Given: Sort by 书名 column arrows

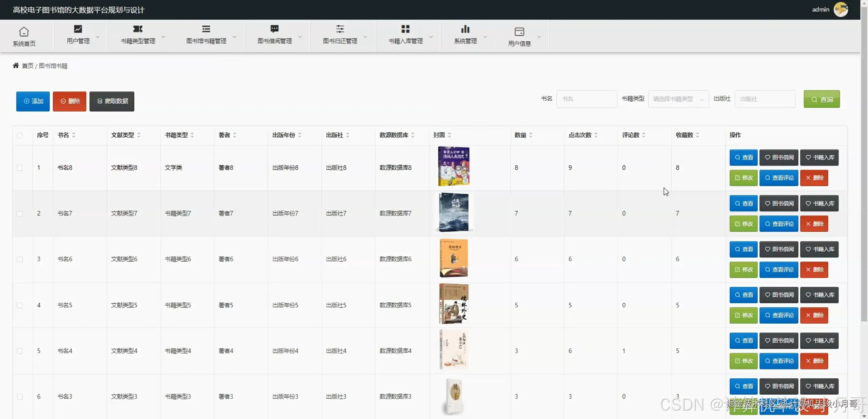Looking at the screenshot, I should (74, 135).
